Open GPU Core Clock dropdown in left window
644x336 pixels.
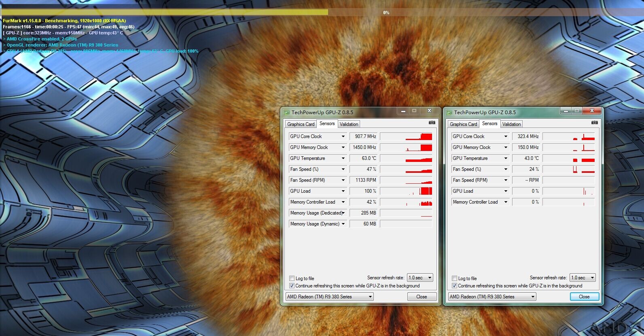coord(343,136)
